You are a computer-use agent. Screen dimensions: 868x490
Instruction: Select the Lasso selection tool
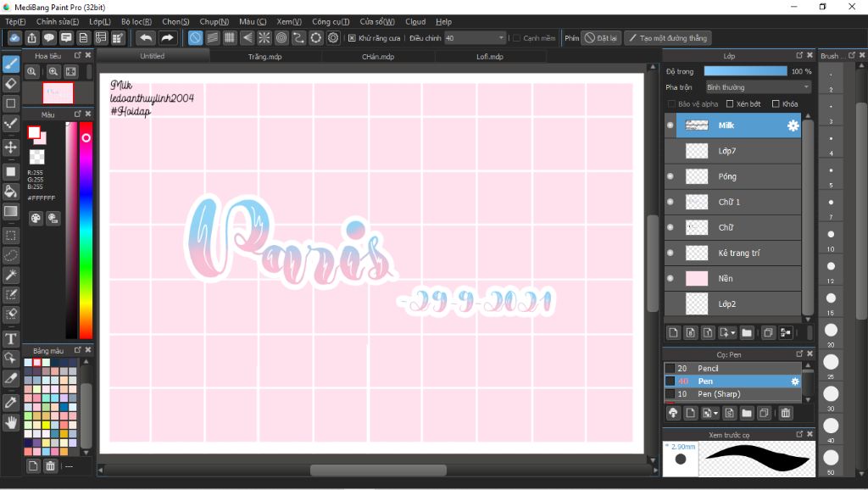pos(10,255)
